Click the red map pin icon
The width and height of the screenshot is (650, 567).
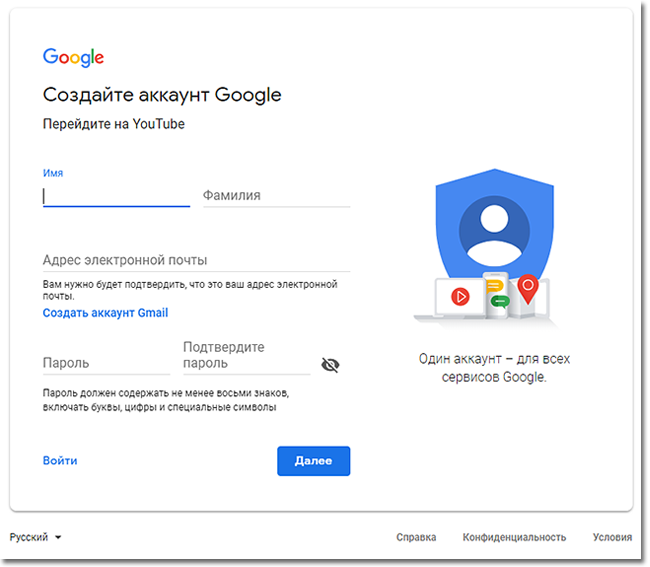pyautogui.click(x=528, y=289)
